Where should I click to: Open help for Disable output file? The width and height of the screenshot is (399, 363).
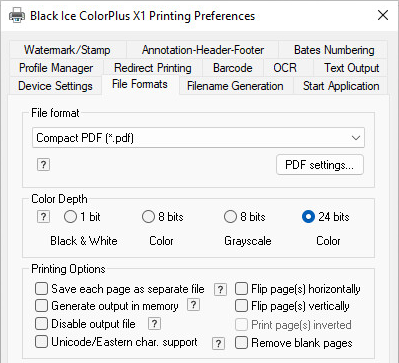click(154, 323)
